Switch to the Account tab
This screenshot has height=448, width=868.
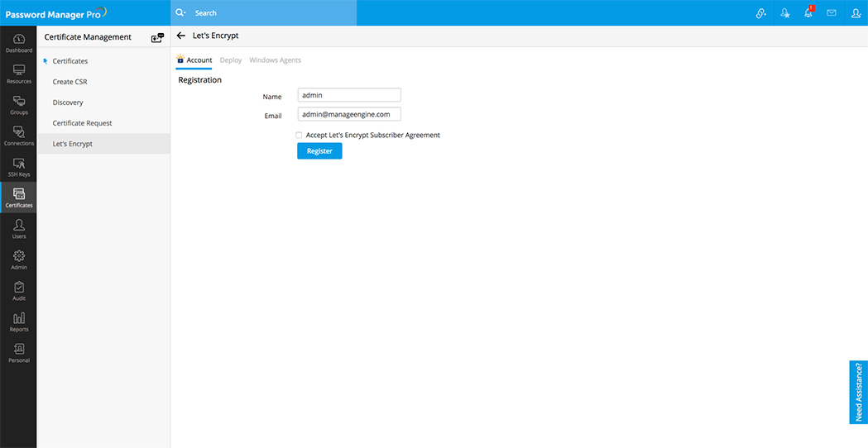coord(194,60)
